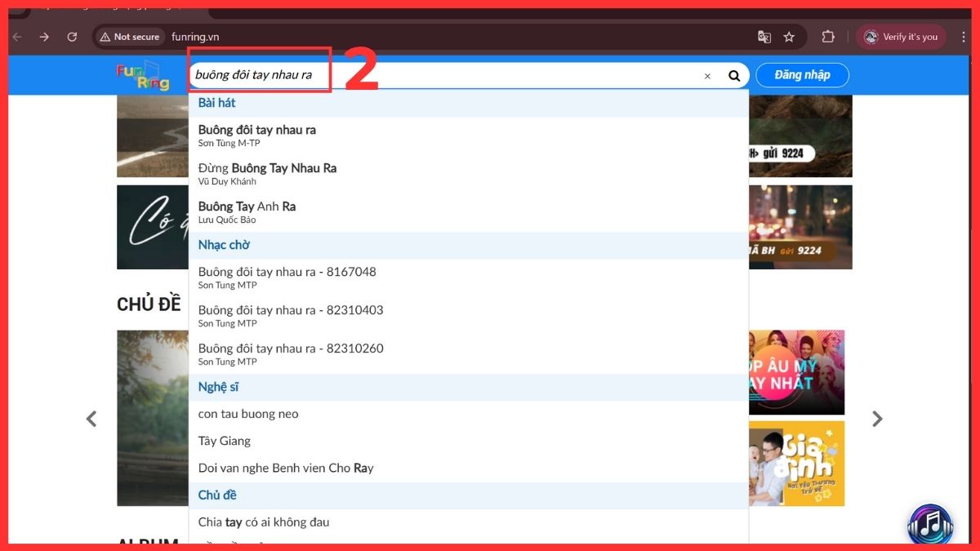Image resolution: width=980 pixels, height=551 pixels.
Task: Click the Bài hát section header
Action: coord(469,103)
